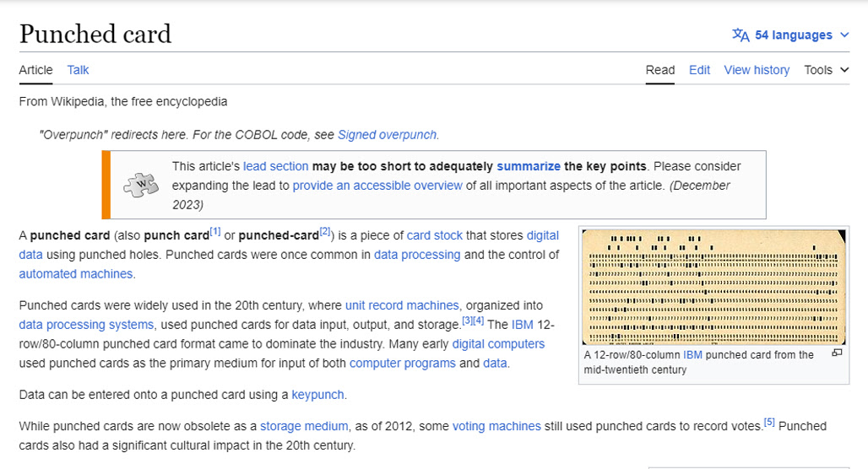Viewport: 868px width, 469px height.
Task: Follow the Signed overpunch link
Action: pos(388,135)
